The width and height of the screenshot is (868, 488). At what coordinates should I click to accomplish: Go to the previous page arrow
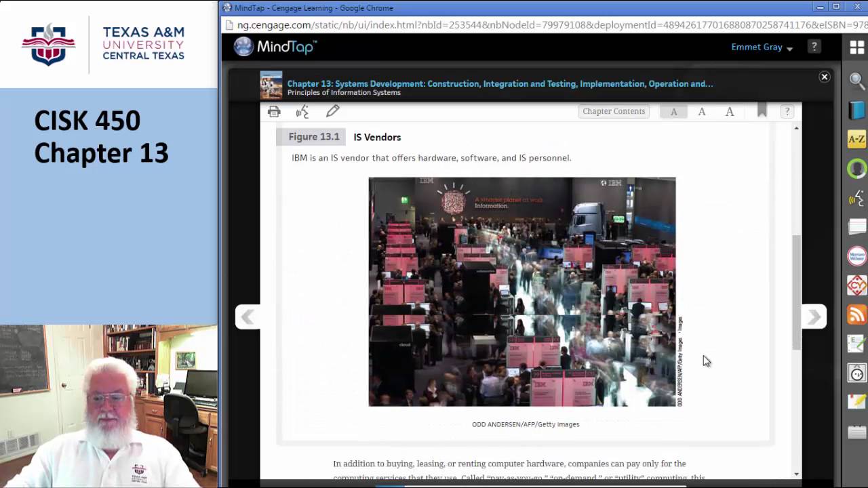click(x=248, y=317)
